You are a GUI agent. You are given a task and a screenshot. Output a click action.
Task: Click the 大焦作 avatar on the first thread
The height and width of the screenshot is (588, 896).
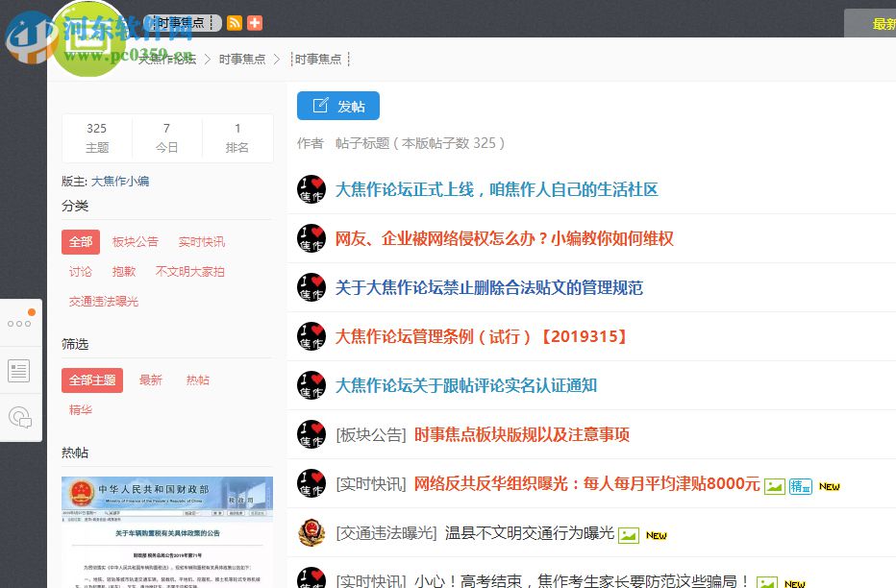tap(311, 189)
